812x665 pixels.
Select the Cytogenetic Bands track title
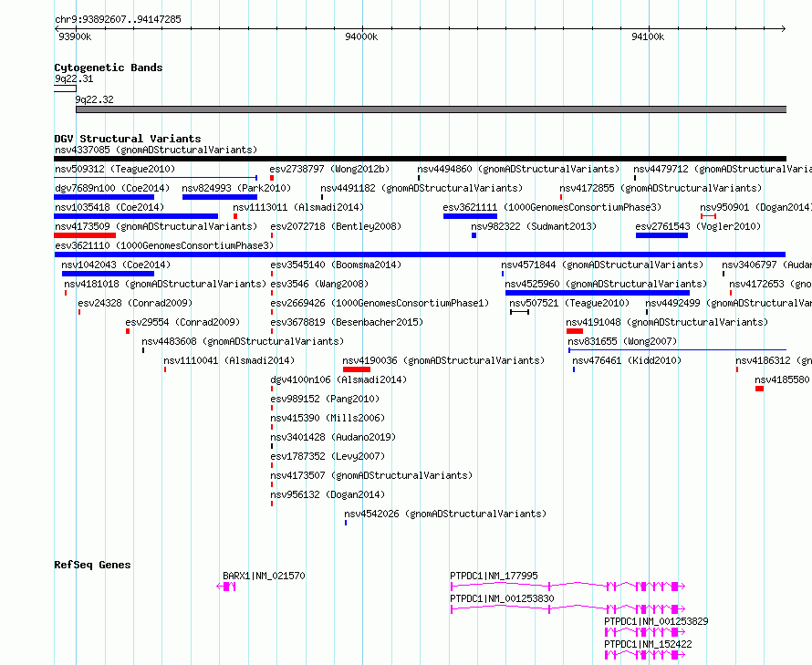109,68
